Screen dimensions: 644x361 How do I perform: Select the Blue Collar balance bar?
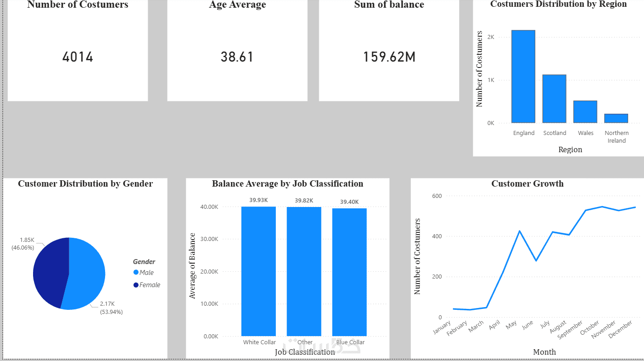coord(350,272)
